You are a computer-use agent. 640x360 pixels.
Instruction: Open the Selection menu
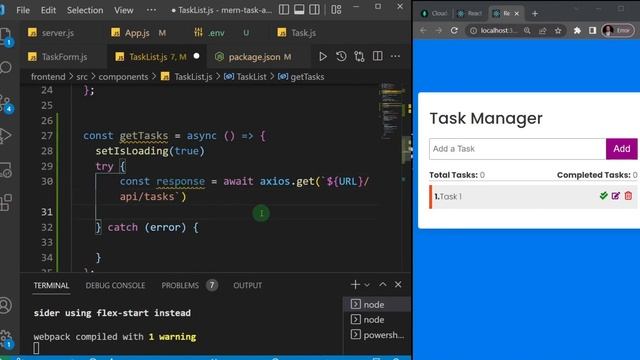85,10
